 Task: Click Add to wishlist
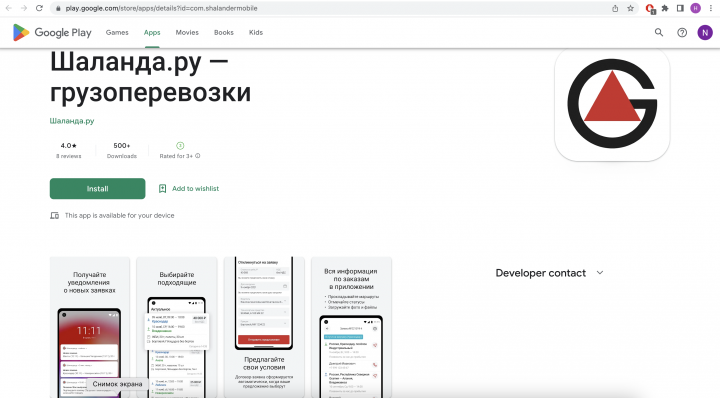tap(196, 189)
